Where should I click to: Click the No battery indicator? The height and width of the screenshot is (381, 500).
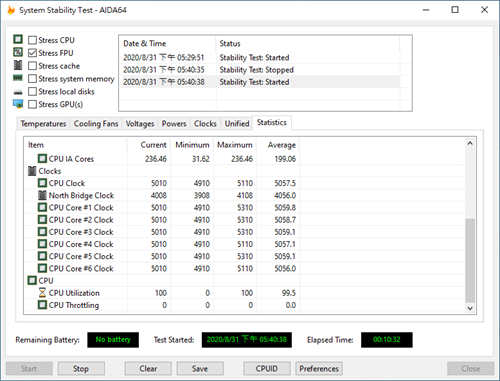[113, 340]
